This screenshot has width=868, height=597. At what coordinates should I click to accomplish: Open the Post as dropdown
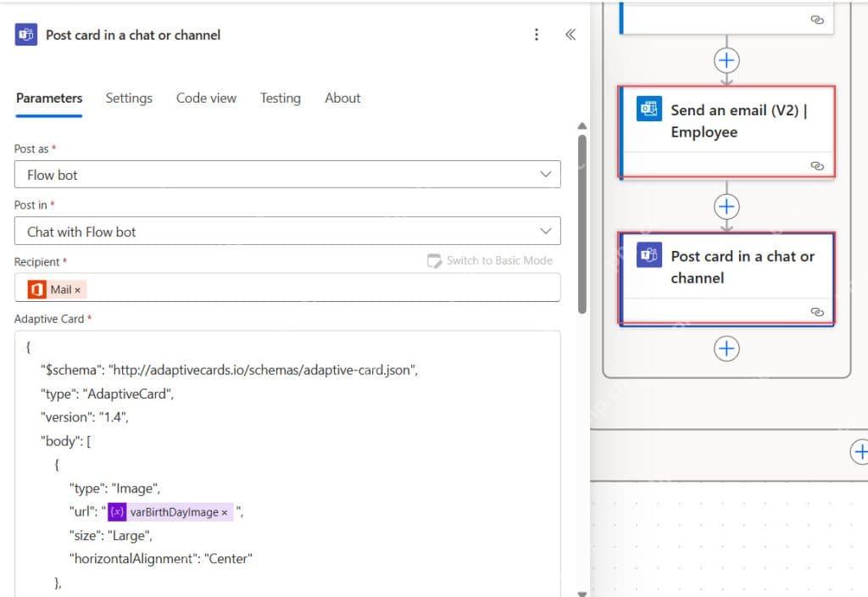click(287, 175)
